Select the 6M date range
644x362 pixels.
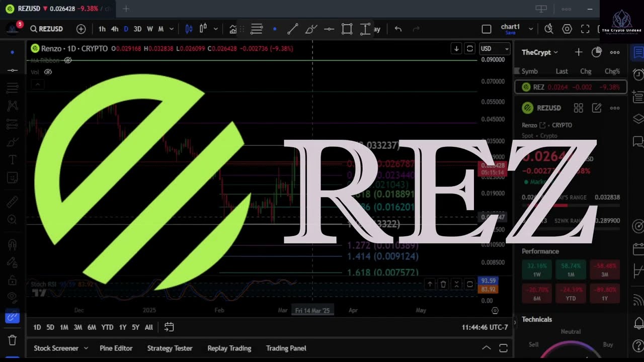(92, 327)
